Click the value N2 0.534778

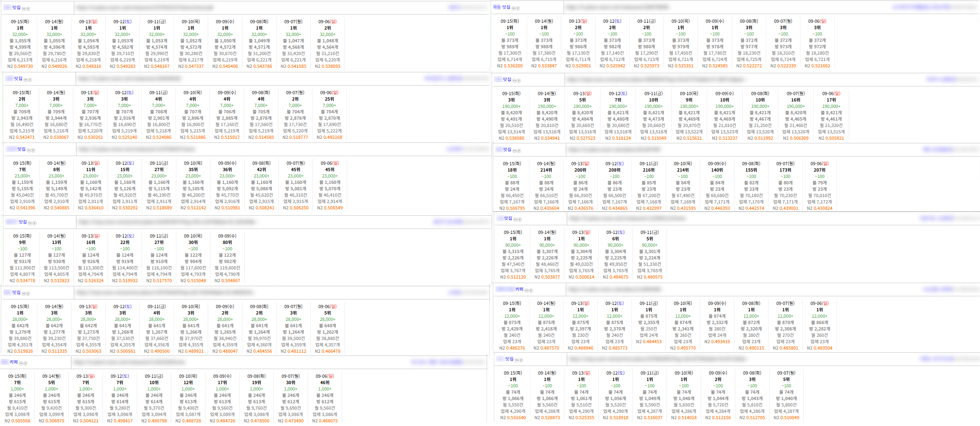tap(22, 281)
